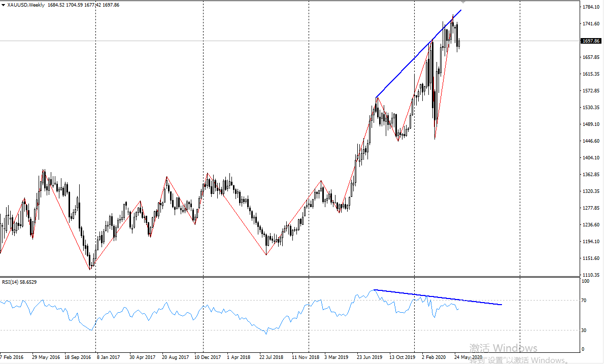Click the 29 May 2016 date label
This screenshot has height=364, width=604.
click(46, 357)
